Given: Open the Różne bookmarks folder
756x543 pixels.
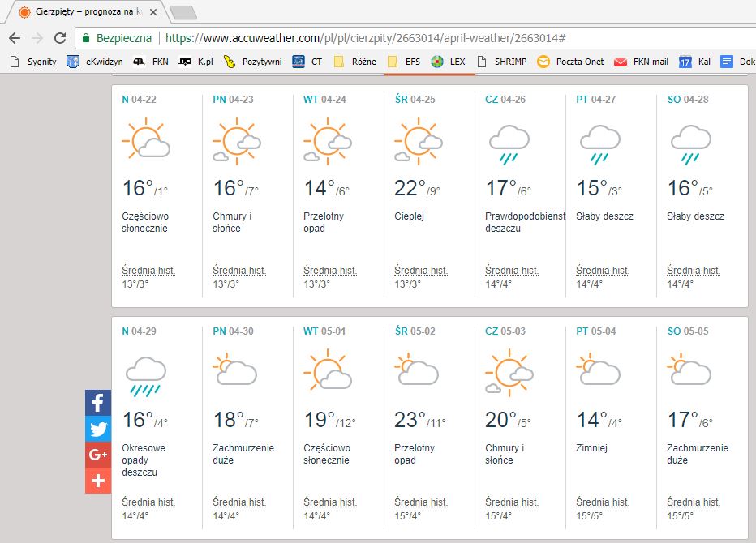Looking at the screenshot, I should [x=354, y=62].
